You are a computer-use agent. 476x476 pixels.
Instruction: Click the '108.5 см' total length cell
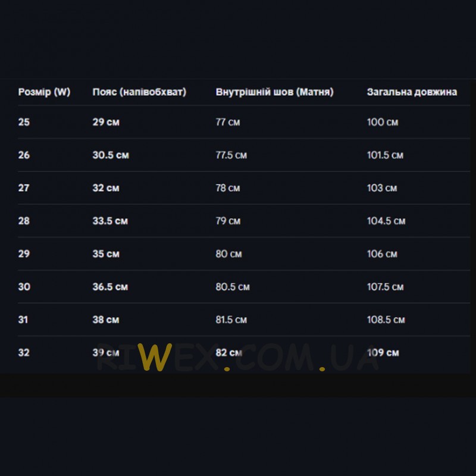point(386,320)
